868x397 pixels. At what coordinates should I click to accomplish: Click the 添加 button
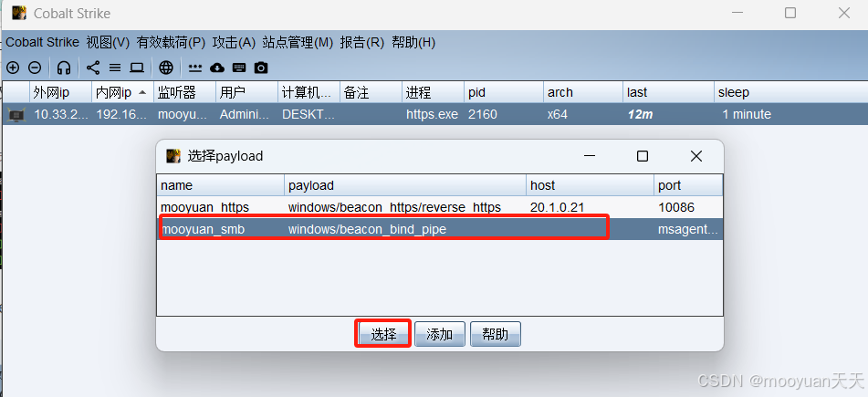(x=440, y=334)
